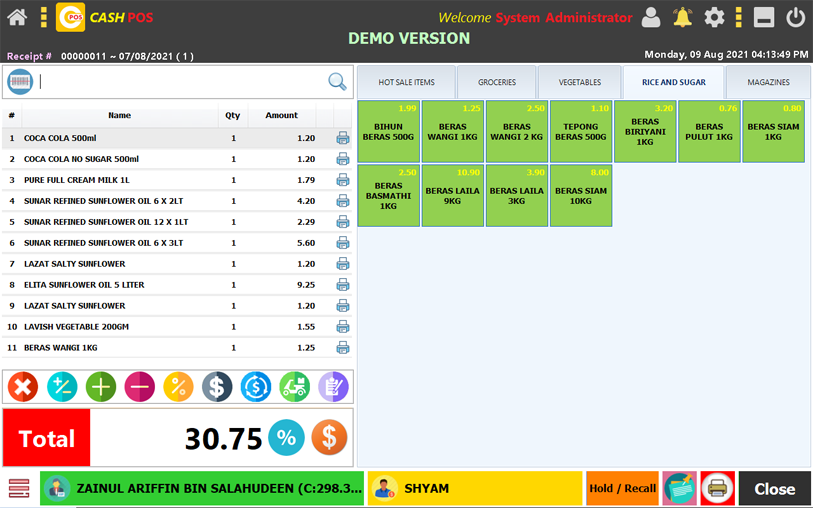Select SUNAR REFINED SUNFLOWER OIL 6 X 2LT row

(x=177, y=201)
